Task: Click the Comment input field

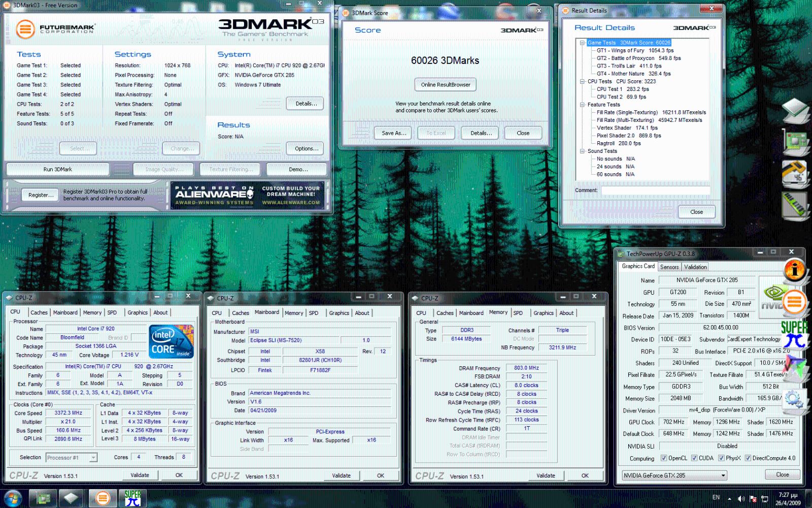Action: 655,190
